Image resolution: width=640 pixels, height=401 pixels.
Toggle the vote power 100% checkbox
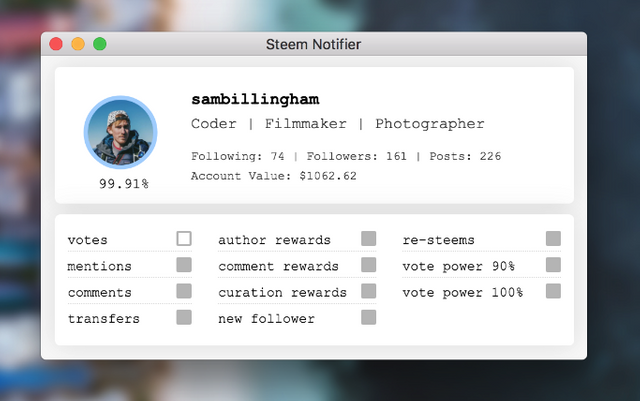coord(553,291)
